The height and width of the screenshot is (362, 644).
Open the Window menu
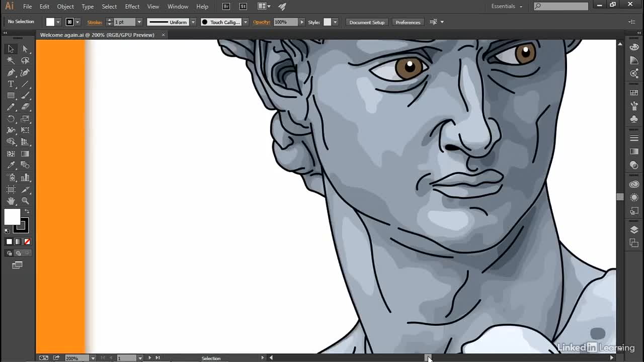click(178, 7)
